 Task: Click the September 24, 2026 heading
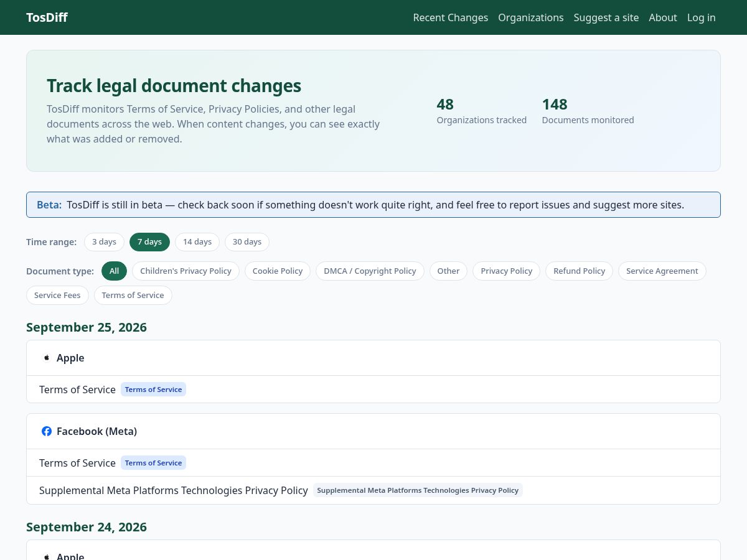pyautogui.click(x=87, y=527)
